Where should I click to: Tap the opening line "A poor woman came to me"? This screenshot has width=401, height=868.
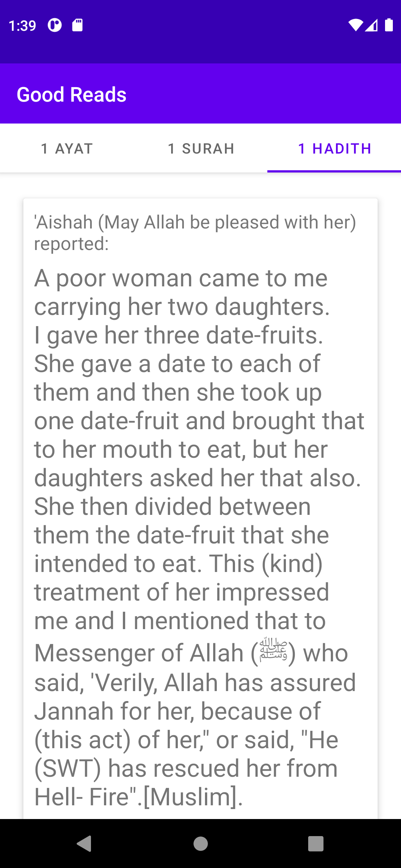(x=181, y=278)
